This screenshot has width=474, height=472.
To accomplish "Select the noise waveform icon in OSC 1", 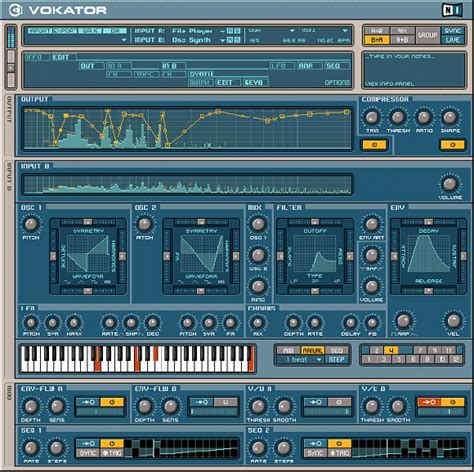I will 107,282.
